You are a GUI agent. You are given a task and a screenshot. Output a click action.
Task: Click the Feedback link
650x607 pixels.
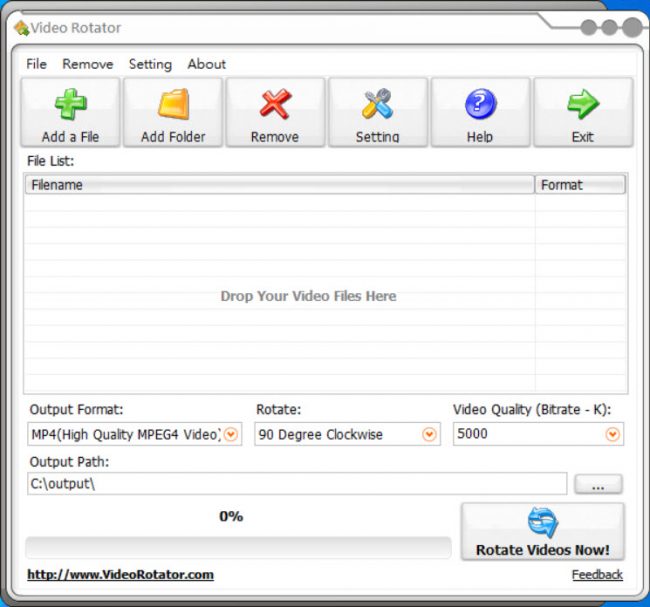click(x=597, y=575)
